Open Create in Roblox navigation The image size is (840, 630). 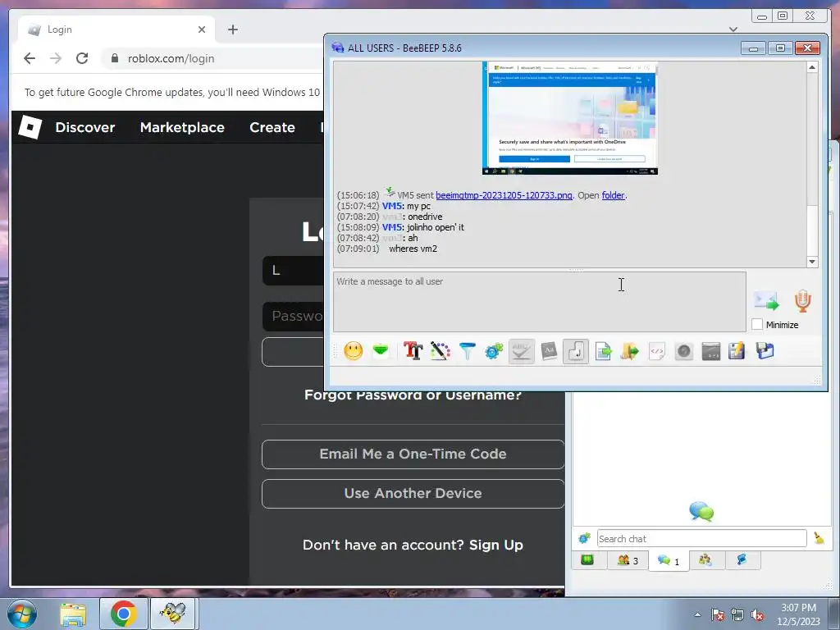(272, 127)
